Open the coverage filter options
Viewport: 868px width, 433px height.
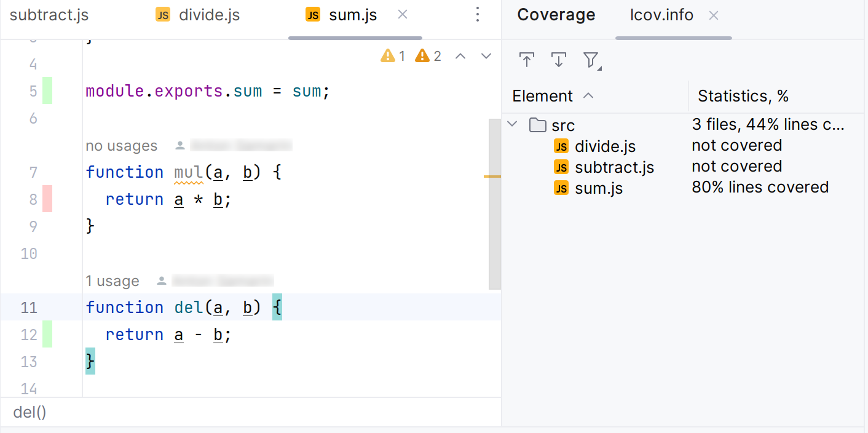coord(591,60)
